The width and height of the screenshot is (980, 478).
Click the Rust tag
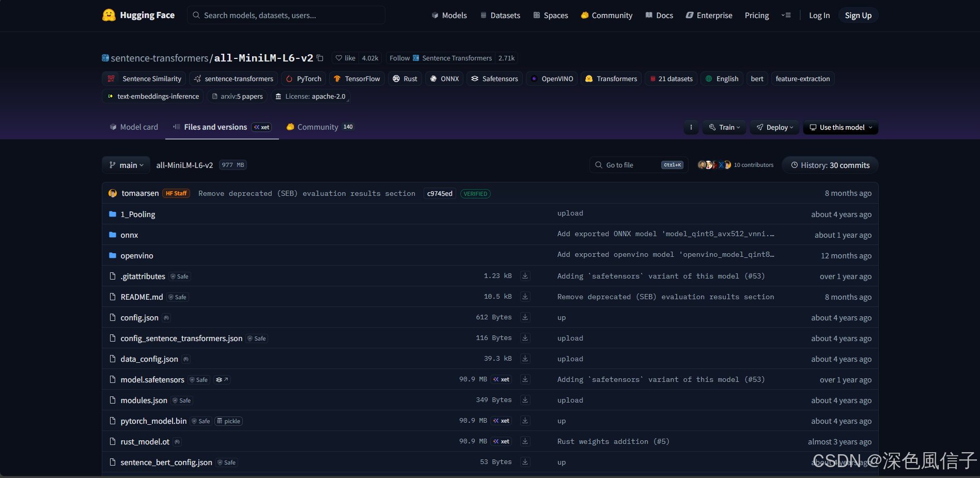coord(405,79)
